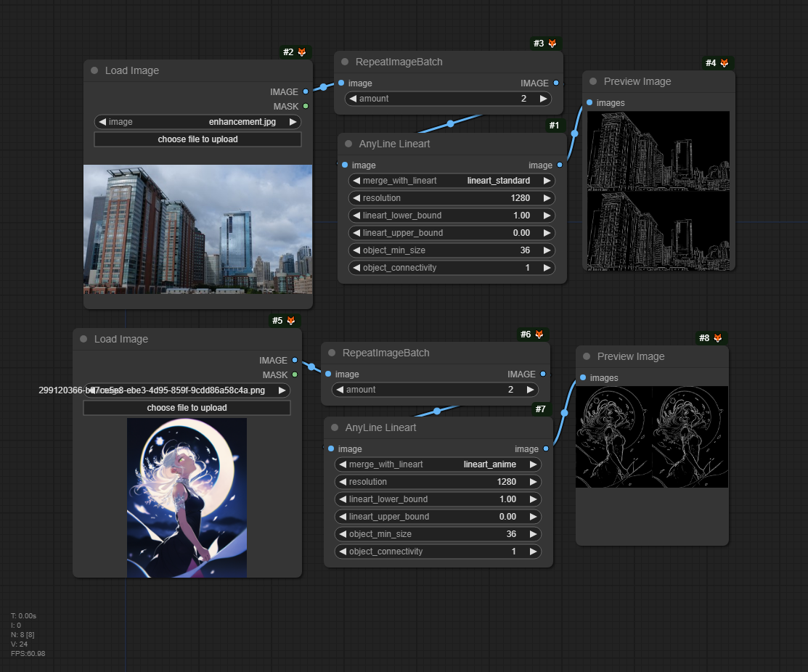This screenshot has height=672, width=808.
Task: Click the fox badge beside node #4
Action: [724, 63]
